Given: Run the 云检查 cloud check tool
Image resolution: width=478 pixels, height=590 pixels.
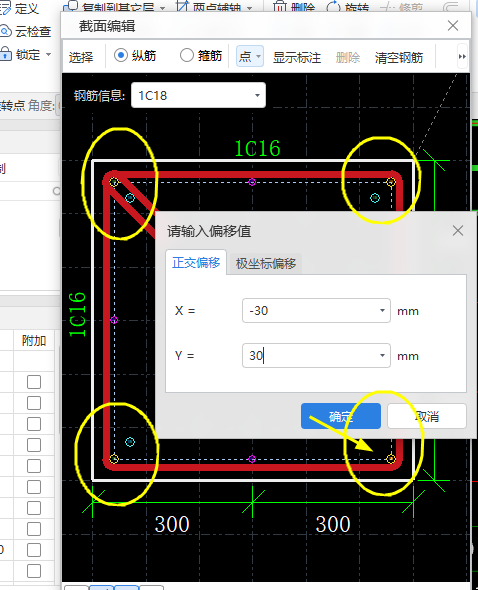Looking at the screenshot, I should click(26, 32).
